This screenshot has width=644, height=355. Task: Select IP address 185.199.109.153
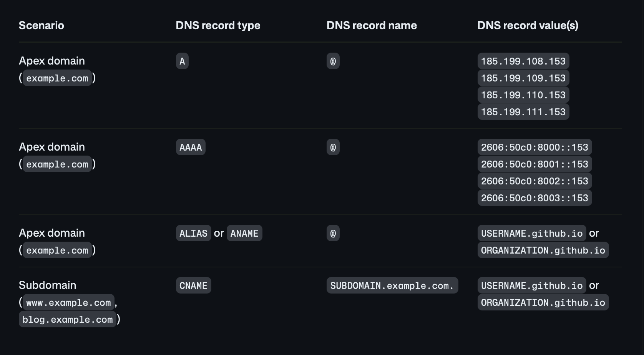pos(523,78)
